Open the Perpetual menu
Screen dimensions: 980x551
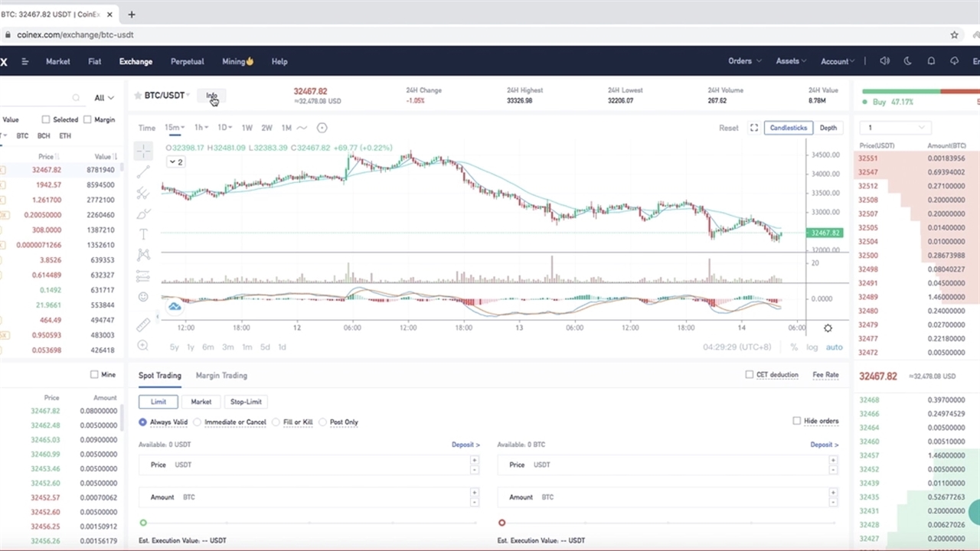tap(187, 61)
